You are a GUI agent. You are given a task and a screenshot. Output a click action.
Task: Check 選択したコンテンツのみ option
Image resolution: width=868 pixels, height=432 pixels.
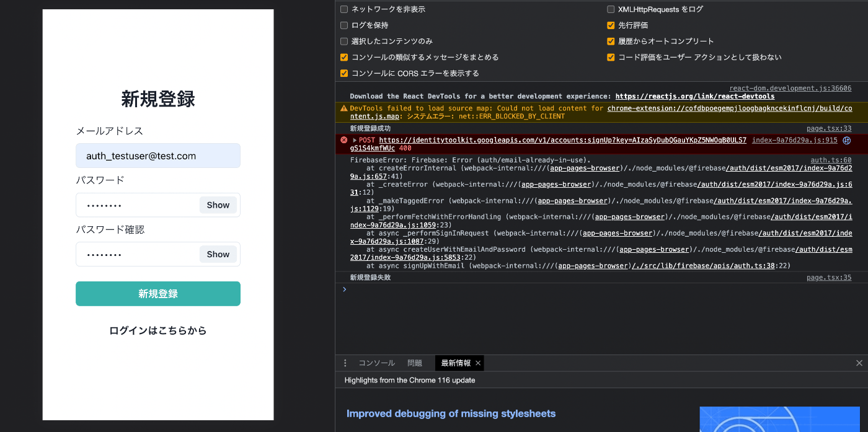click(x=344, y=42)
